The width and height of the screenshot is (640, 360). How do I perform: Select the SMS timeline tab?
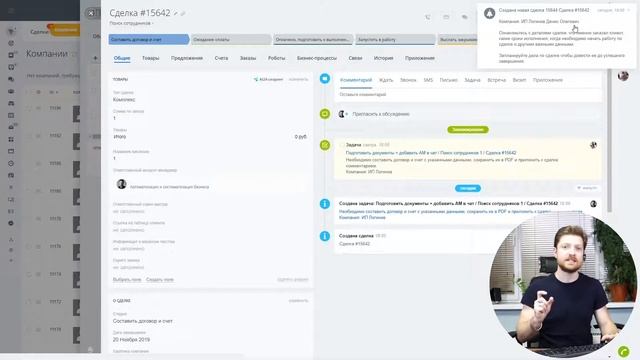(x=428, y=80)
